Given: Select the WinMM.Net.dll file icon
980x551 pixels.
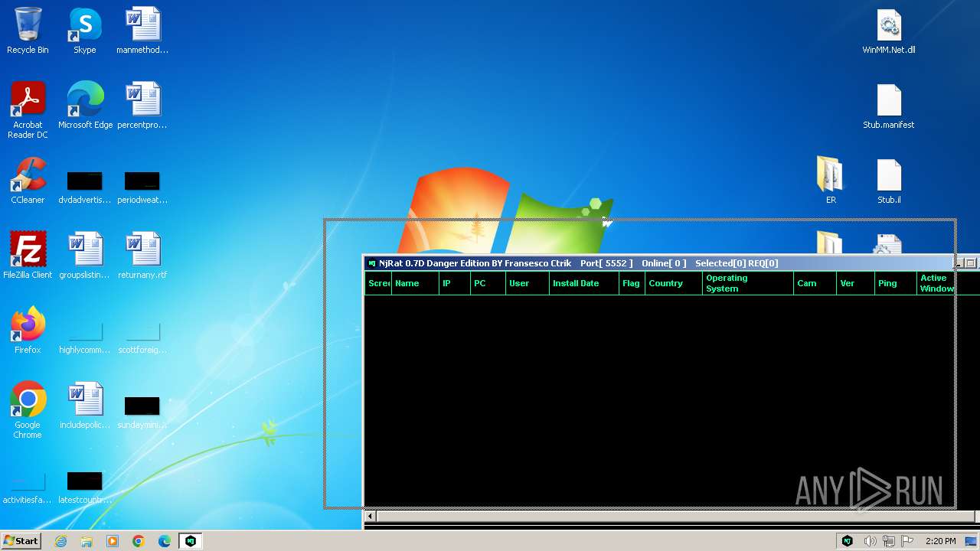Looking at the screenshot, I should point(889,31).
